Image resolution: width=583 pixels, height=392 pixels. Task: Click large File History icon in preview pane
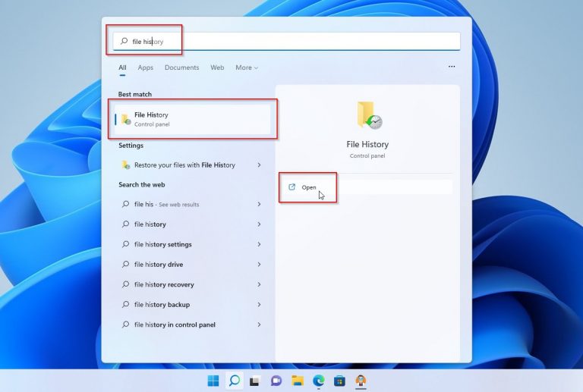point(369,115)
